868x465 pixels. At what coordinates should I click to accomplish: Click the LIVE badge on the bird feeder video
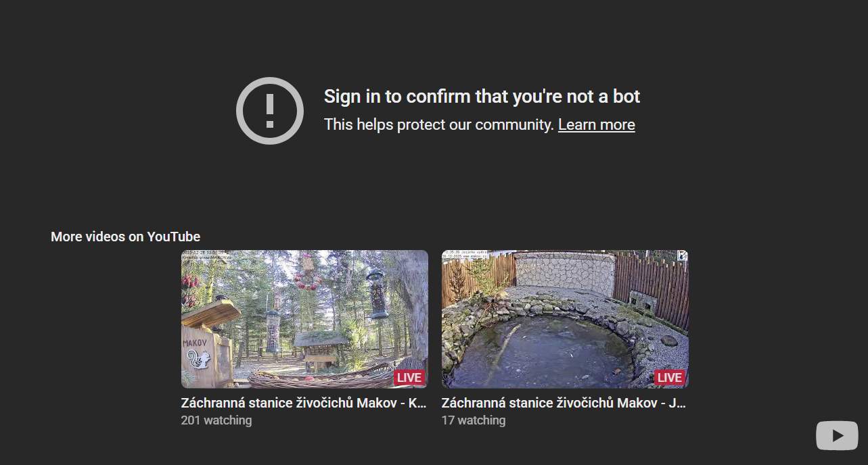(409, 377)
